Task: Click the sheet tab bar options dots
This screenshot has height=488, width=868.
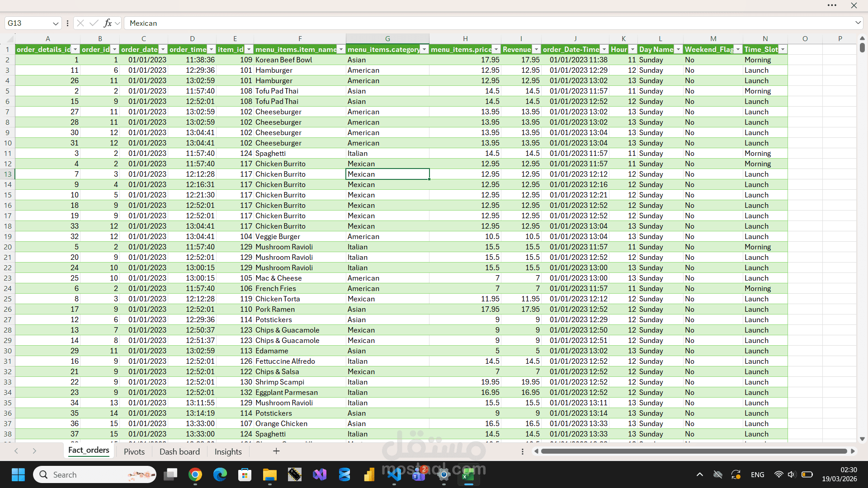Action: click(522, 451)
